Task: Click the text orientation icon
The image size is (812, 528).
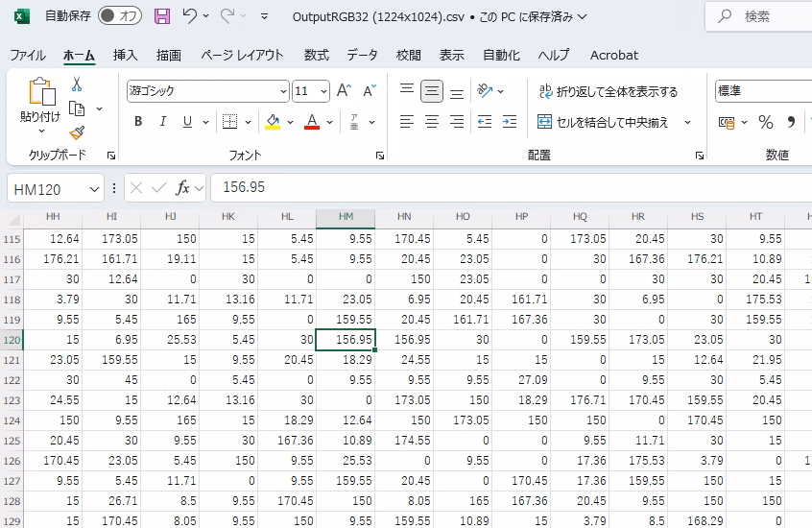Action: tap(485, 91)
